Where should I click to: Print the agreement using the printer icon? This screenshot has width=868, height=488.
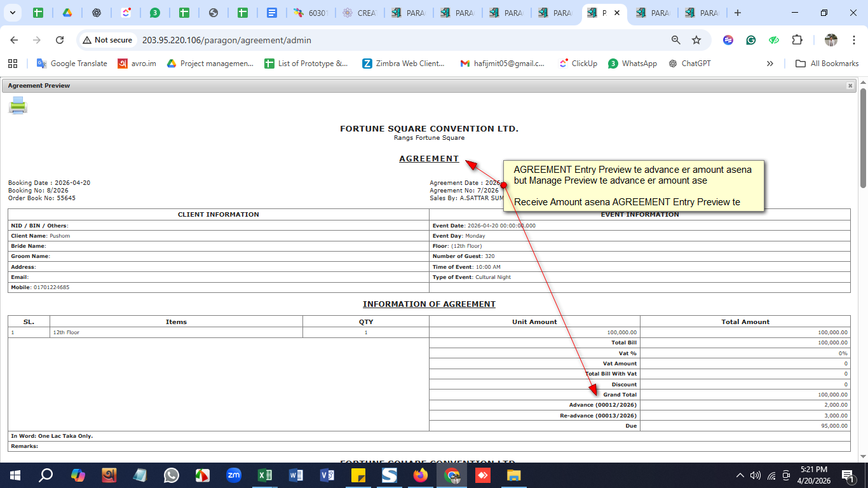coord(18,105)
